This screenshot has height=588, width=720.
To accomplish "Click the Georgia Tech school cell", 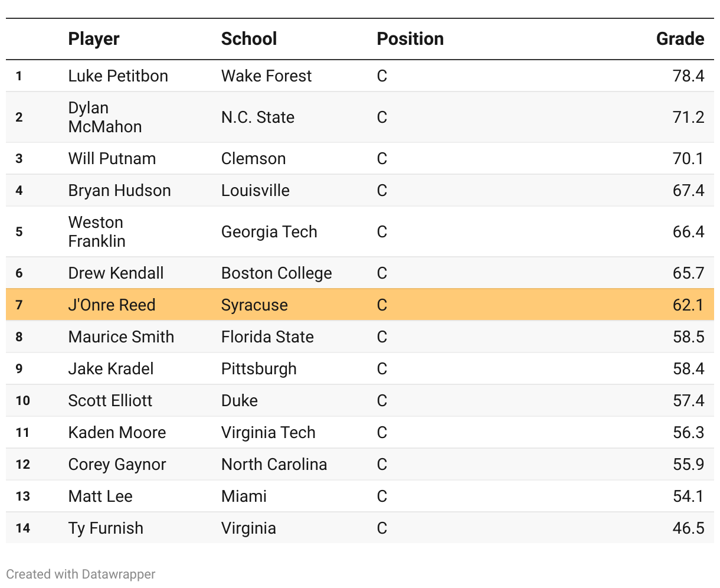I will [x=269, y=232].
